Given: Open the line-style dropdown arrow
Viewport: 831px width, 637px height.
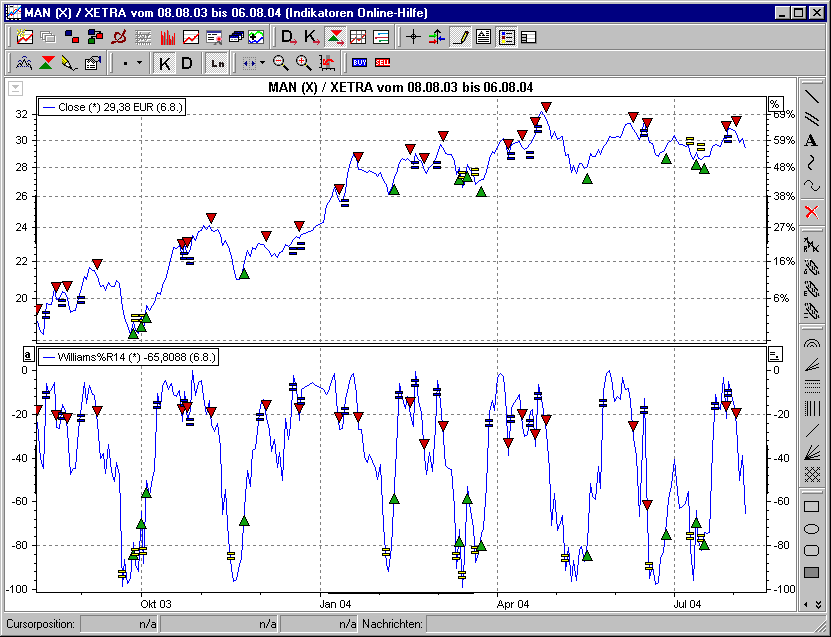Looking at the screenshot, I should (138, 63).
